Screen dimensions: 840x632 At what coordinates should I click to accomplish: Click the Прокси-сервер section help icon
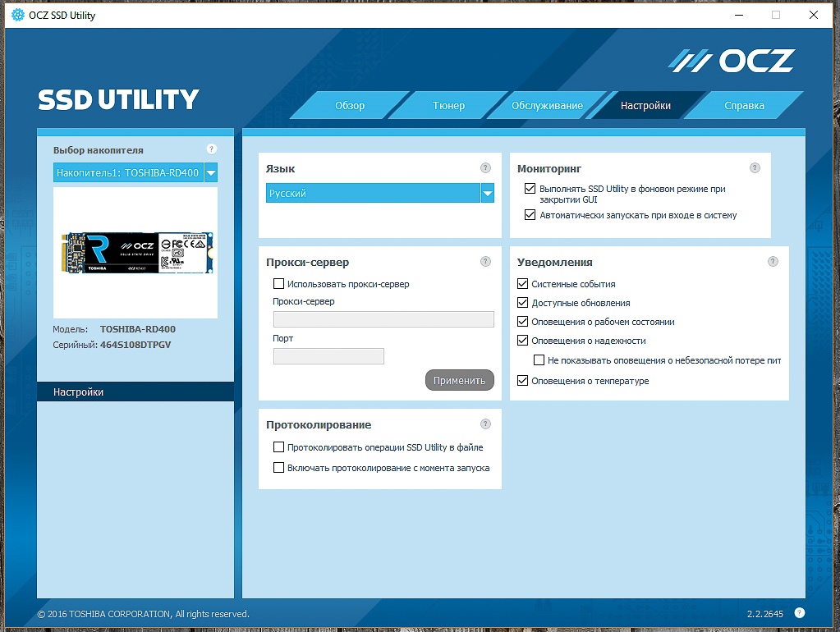coord(484,262)
